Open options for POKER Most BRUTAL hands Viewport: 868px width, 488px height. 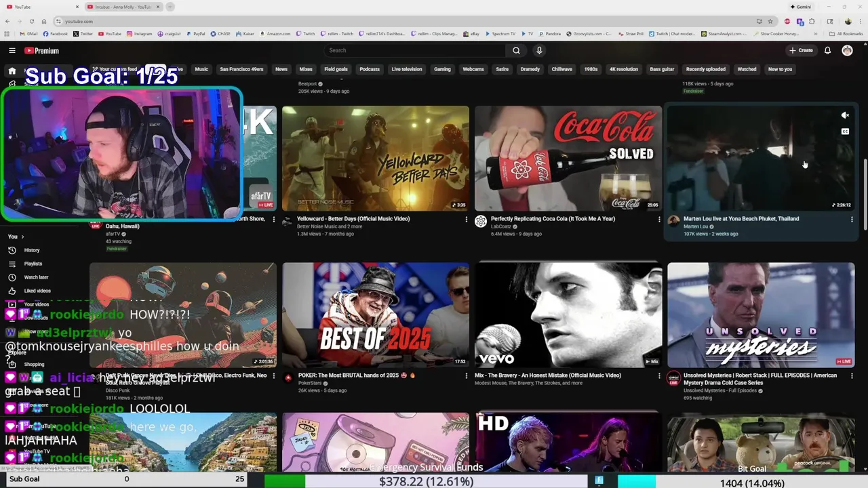click(x=467, y=375)
